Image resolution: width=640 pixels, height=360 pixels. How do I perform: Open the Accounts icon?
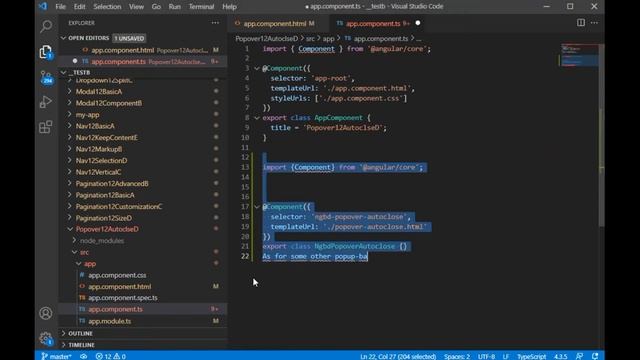46,313
